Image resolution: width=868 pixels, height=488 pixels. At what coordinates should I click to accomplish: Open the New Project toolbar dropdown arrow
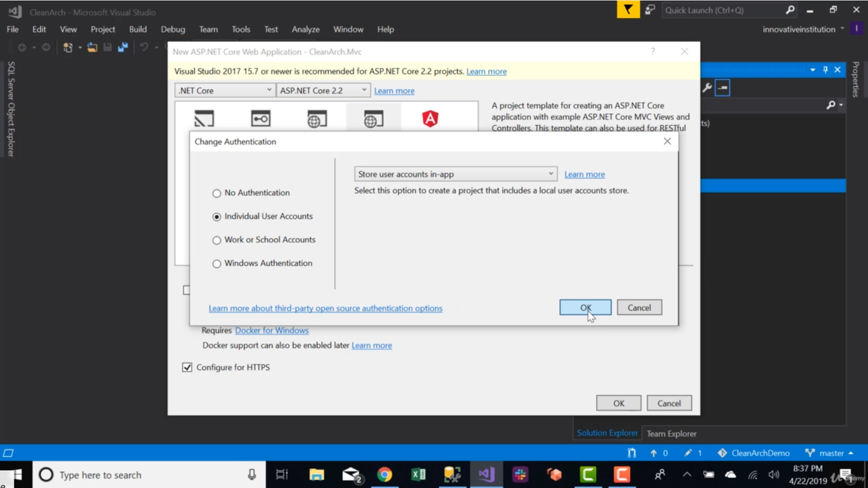pyautogui.click(x=80, y=48)
